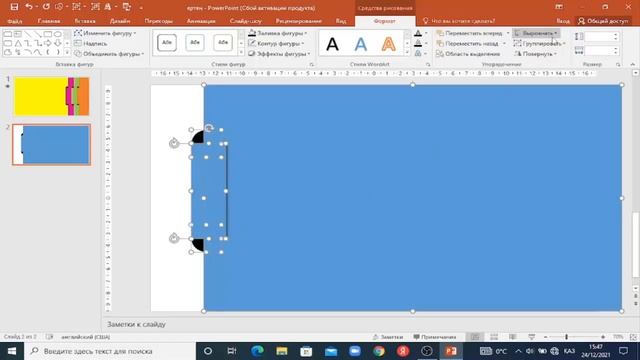
Task: Click Переместить назад button
Action: pos(467,43)
